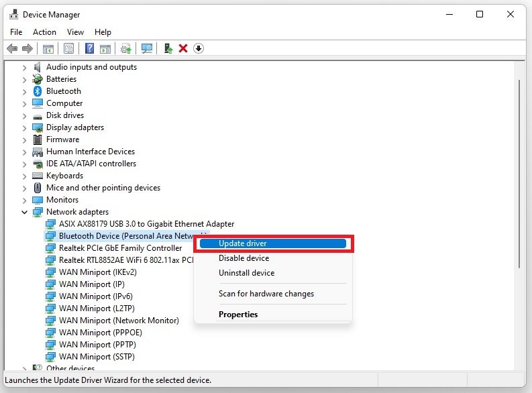Expand the Bluetooth category
The image size is (532, 393).
tap(25, 91)
